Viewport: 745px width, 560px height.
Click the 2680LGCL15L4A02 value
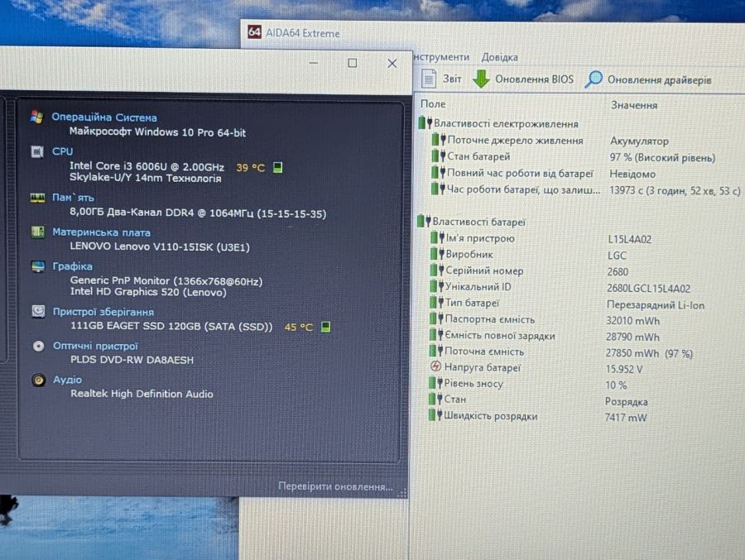point(648,289)
